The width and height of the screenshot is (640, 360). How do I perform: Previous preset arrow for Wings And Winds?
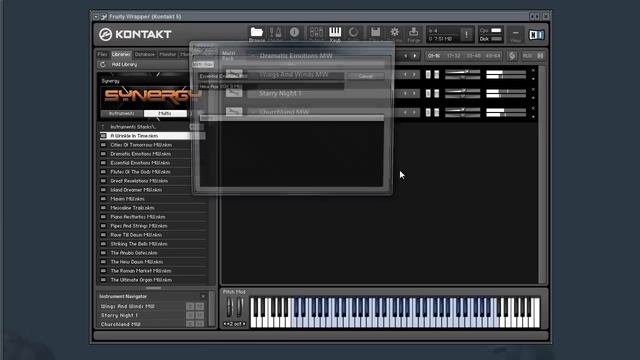click(x=405, y=75)
